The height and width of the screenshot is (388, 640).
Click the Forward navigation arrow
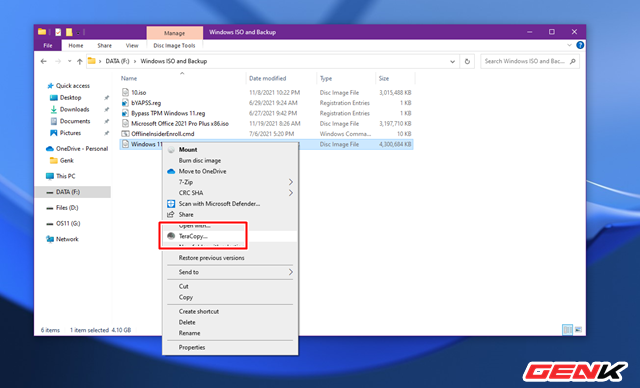point(58,61)
